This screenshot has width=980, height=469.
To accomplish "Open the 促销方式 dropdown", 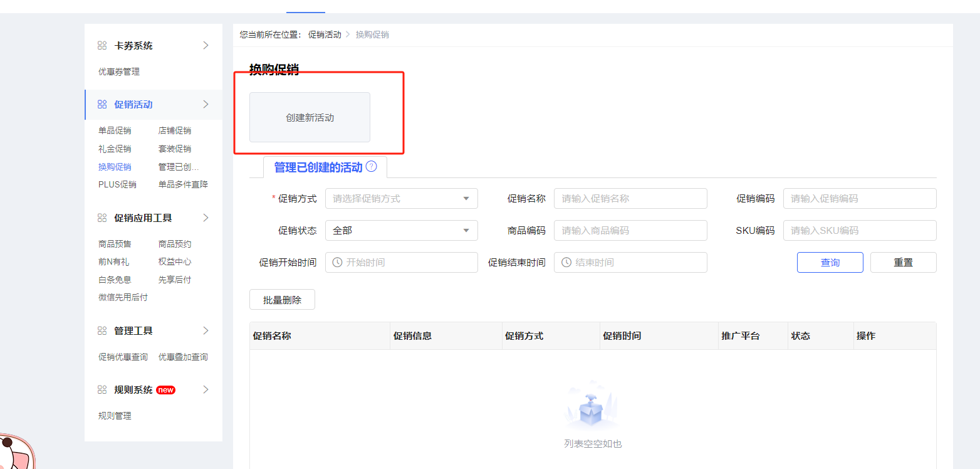I will [x=401, y=199].
